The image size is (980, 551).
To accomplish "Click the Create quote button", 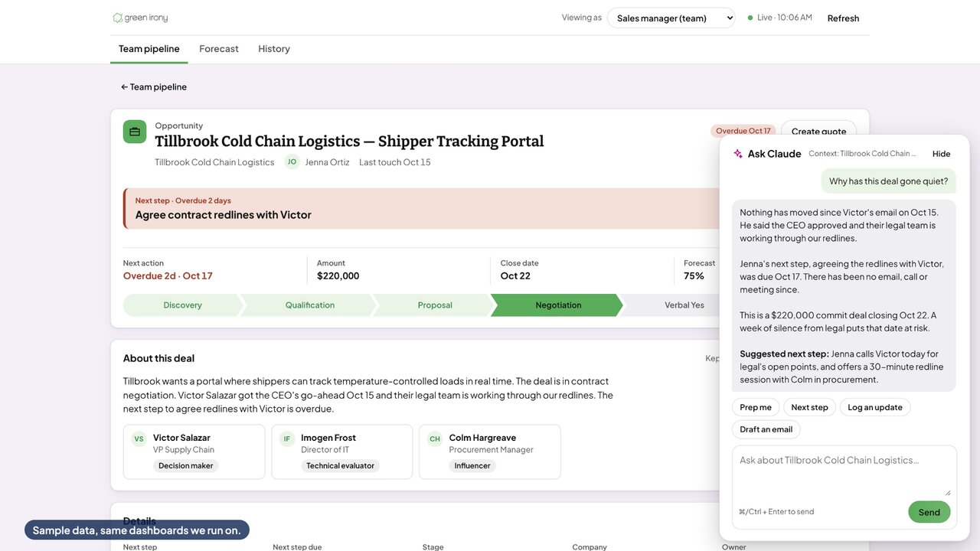I will click(818, 129).
